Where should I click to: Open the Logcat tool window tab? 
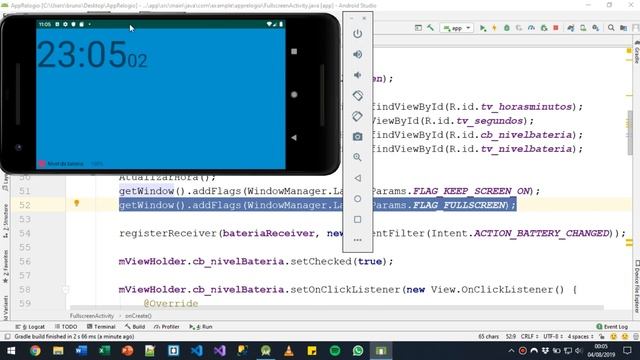[x=30, y=327]
